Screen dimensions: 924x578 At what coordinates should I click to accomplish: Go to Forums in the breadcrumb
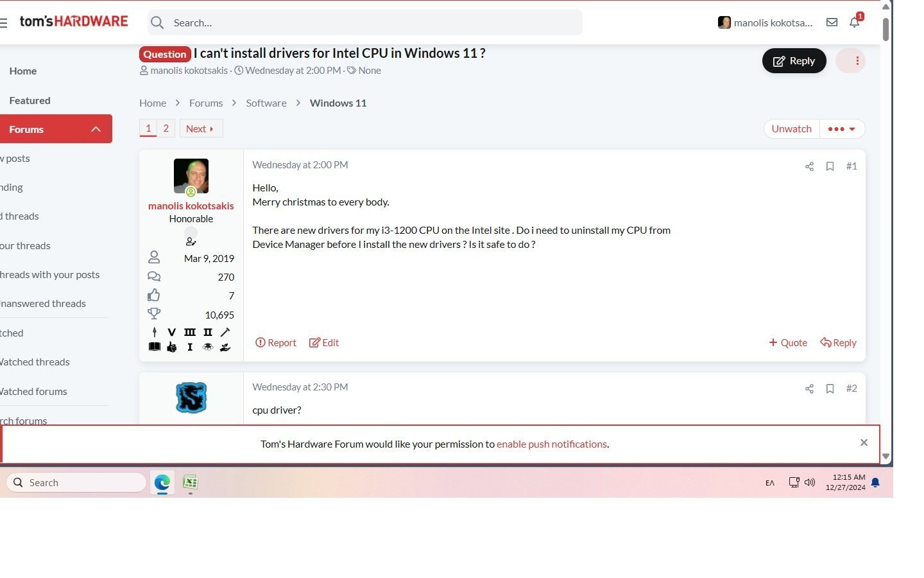pos(206,103)
